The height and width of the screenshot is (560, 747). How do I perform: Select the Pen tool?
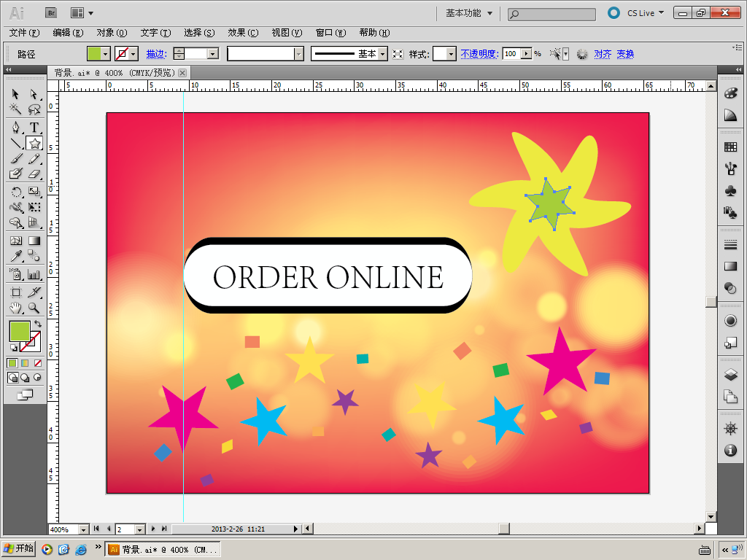(x=16, y=128)
